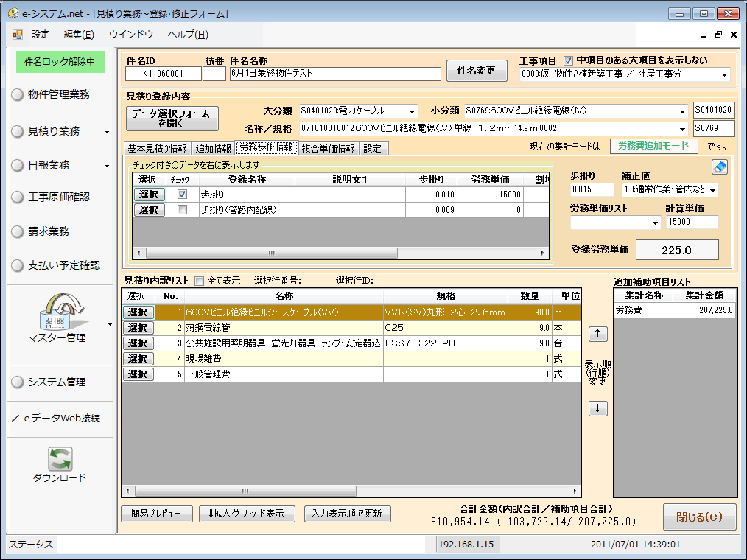Expand 見積り業務 submenu arrow

coord(108,132)
